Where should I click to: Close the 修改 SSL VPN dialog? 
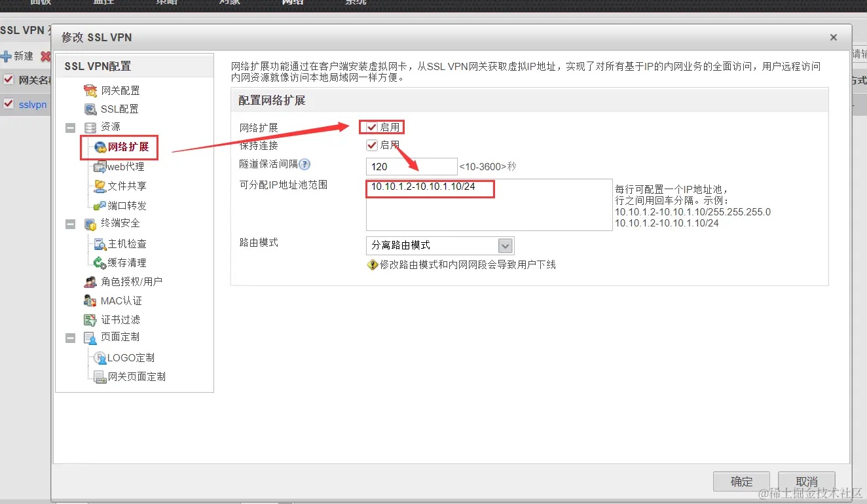(x=833, y=38)
